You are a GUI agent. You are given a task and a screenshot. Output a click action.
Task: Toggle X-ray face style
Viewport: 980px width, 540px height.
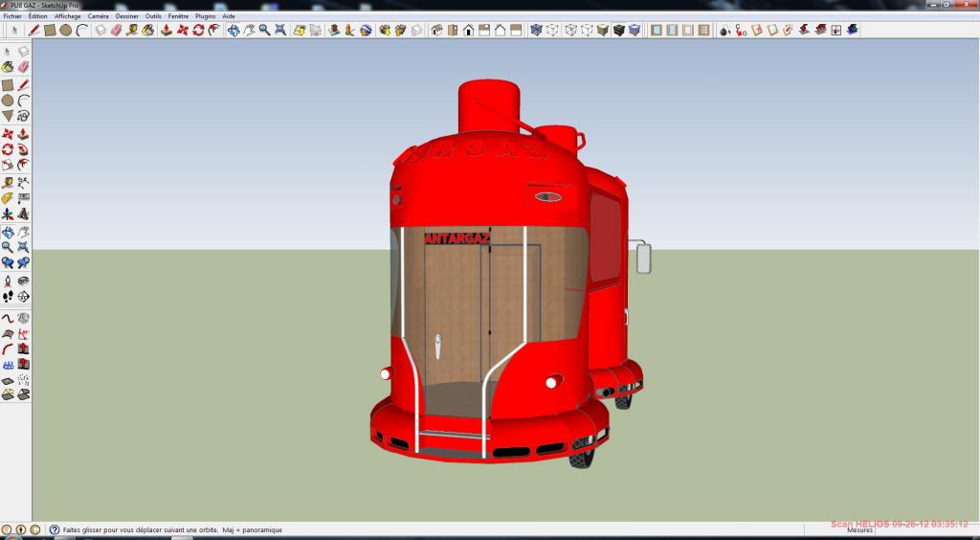point(536,30)
